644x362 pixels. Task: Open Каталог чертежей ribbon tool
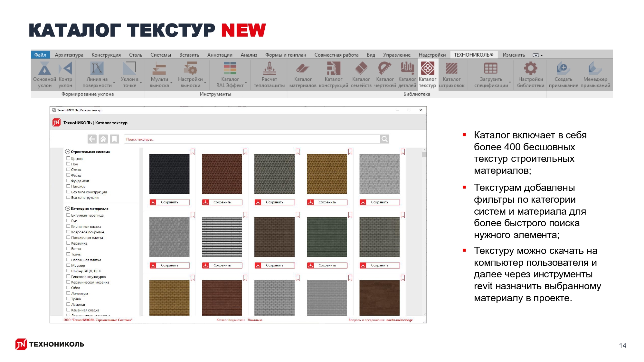pos(385,75)
